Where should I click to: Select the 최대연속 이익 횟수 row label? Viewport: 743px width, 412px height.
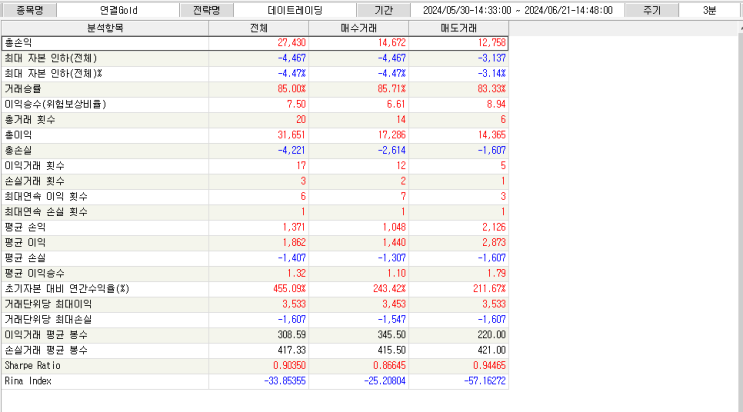[46, 196]
